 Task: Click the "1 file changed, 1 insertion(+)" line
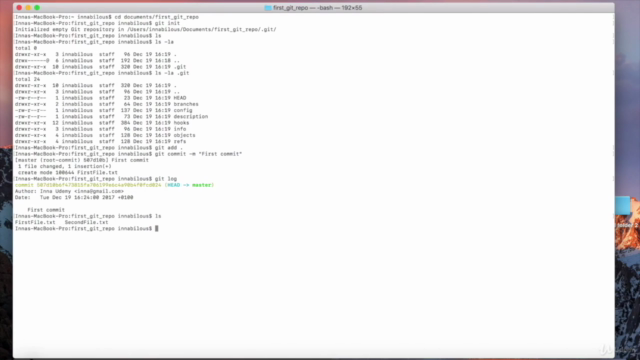point(64,167)
